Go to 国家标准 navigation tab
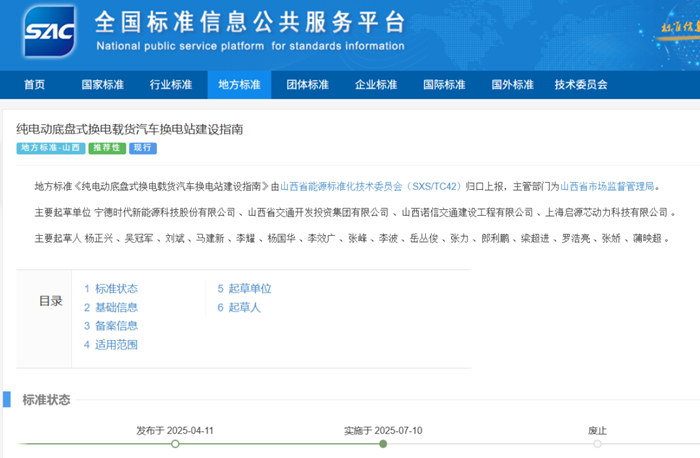The height and width of the screenshot is (458, 700). point(102,85)
